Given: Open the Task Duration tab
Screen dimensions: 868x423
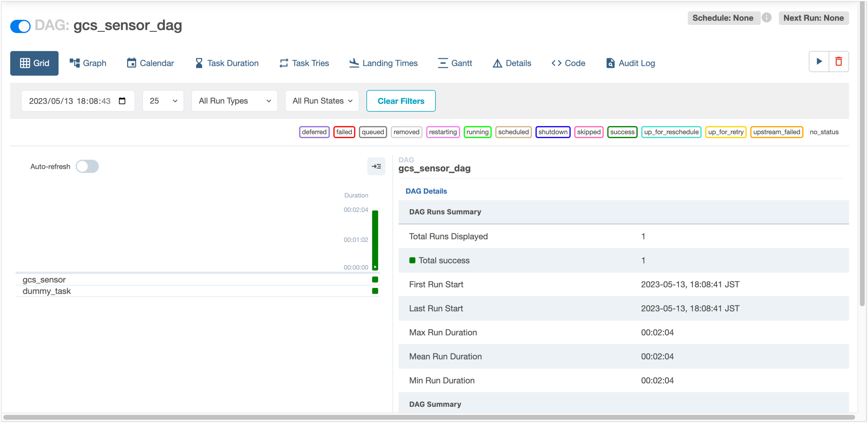Looking at the screenshot, I should point(227,63).
